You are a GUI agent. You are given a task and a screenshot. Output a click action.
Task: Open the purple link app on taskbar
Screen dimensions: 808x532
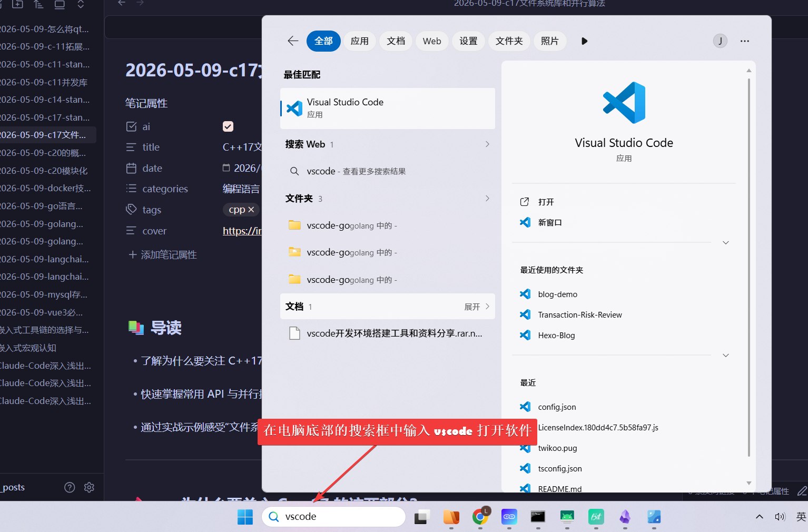click(x=509, y=517)
